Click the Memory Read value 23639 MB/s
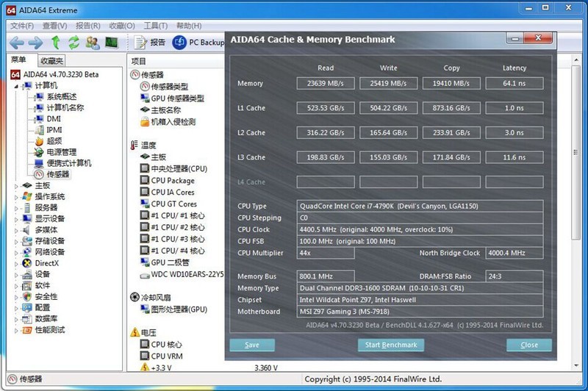This screenshot has width=588, height=391. point(326,83)
